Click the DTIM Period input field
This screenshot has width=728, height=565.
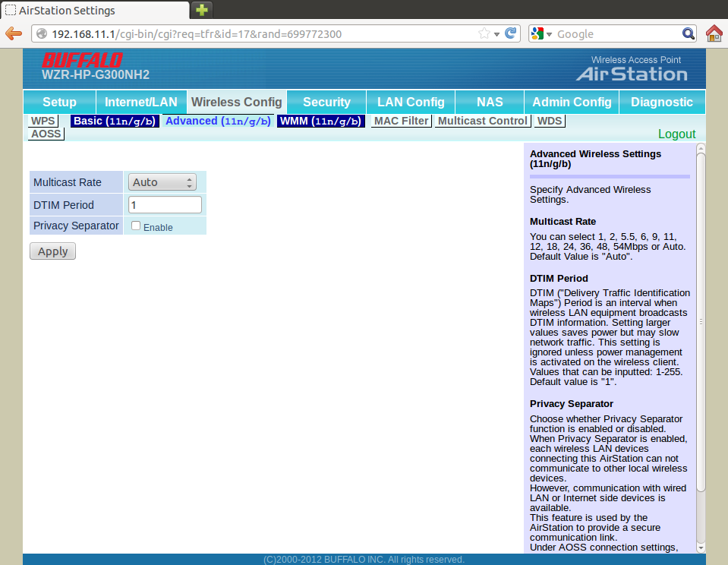pyautogui.click(x=165, y=205)
